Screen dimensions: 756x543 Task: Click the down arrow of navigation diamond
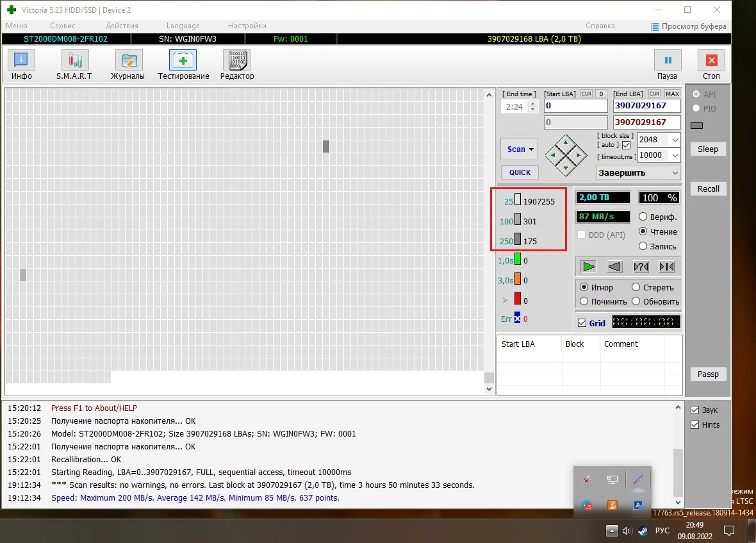tap(566, 168)
